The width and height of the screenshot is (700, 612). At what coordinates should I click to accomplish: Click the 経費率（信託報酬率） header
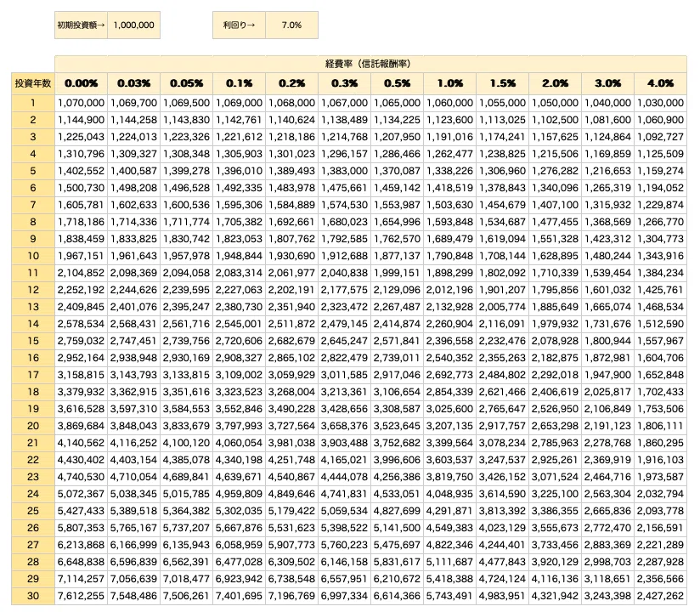click(x=370, y=64)
